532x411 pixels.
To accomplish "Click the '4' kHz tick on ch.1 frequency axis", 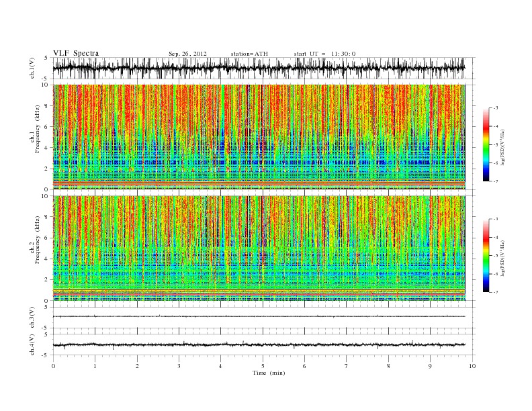I will [47, 148].
